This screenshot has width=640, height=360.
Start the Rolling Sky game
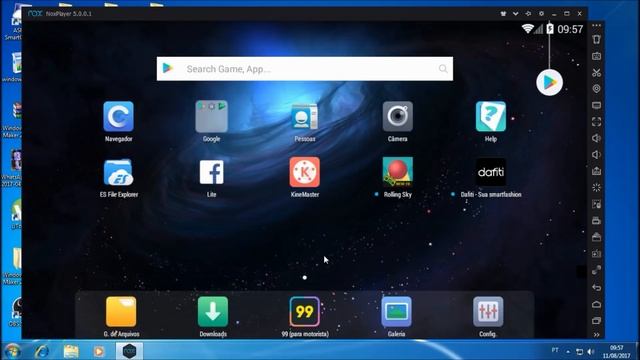click(398, 172)
